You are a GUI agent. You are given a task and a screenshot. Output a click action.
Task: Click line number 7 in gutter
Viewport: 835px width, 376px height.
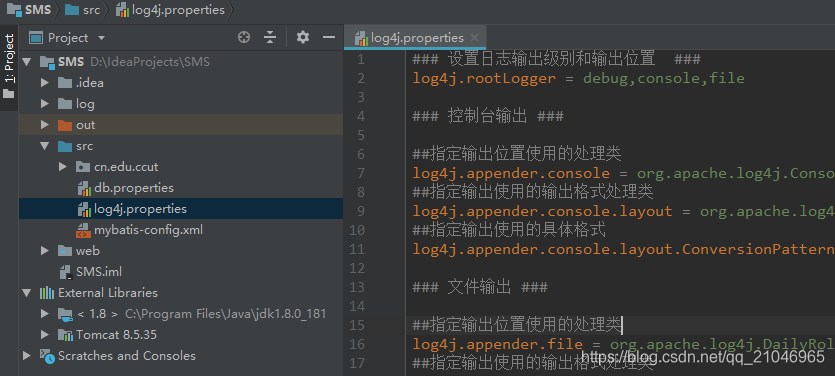click(361, 173)
